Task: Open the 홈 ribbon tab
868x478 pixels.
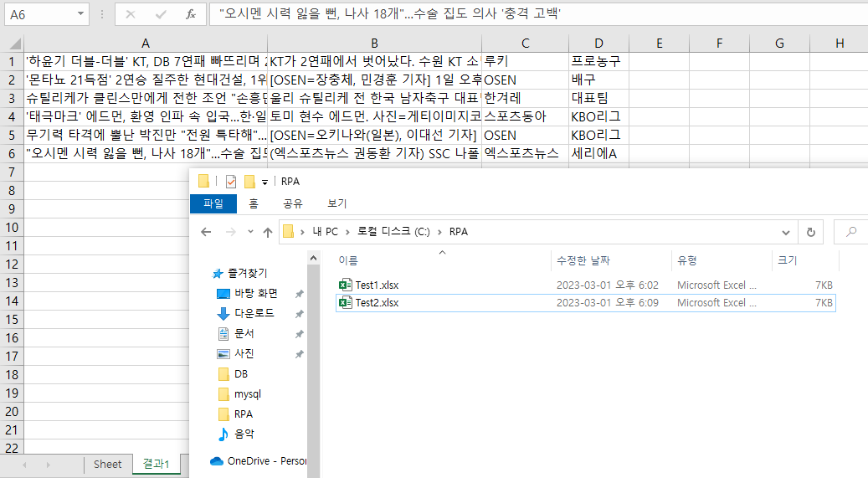Action: tap(254, 203)
